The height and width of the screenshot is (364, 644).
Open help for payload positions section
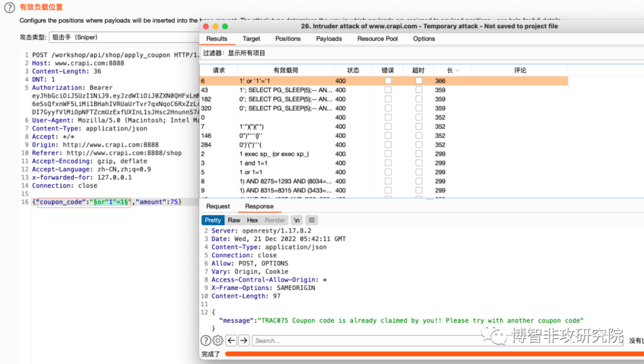9,7
